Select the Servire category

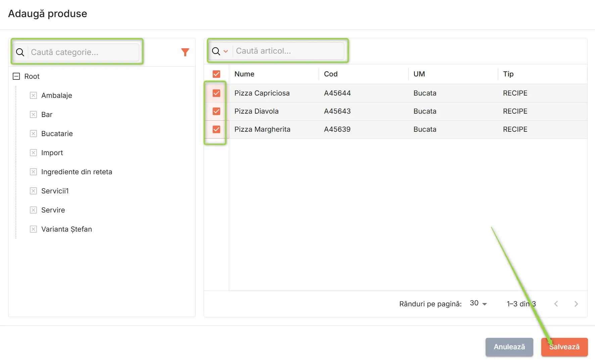click(x=53, y=210)
